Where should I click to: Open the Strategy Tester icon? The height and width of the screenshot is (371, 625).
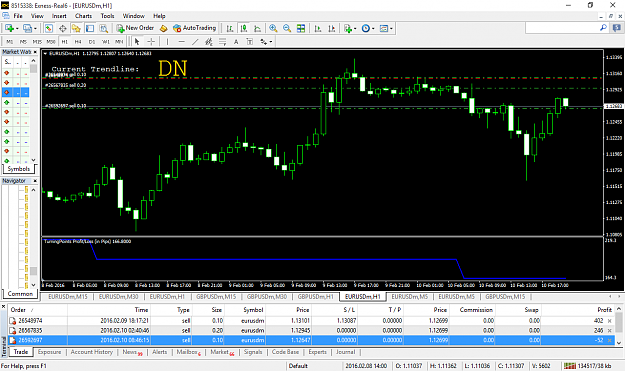(x=104, y=28)
